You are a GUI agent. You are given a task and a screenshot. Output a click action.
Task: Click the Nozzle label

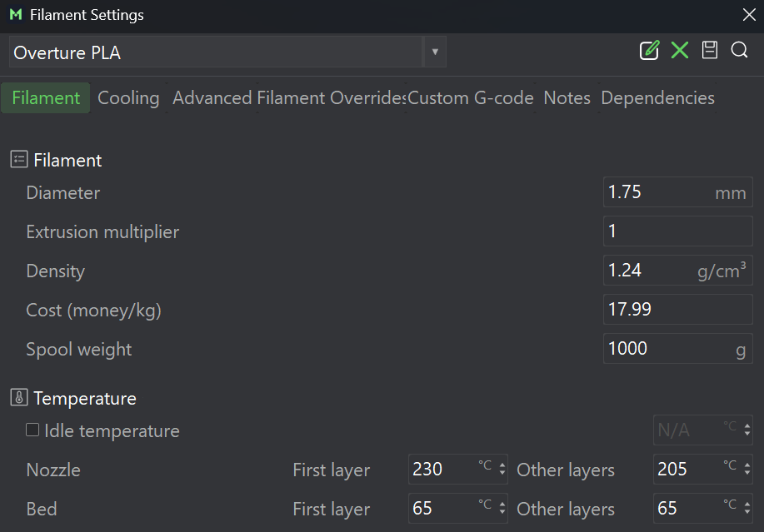pyautogui.click(x=53, y=470)
